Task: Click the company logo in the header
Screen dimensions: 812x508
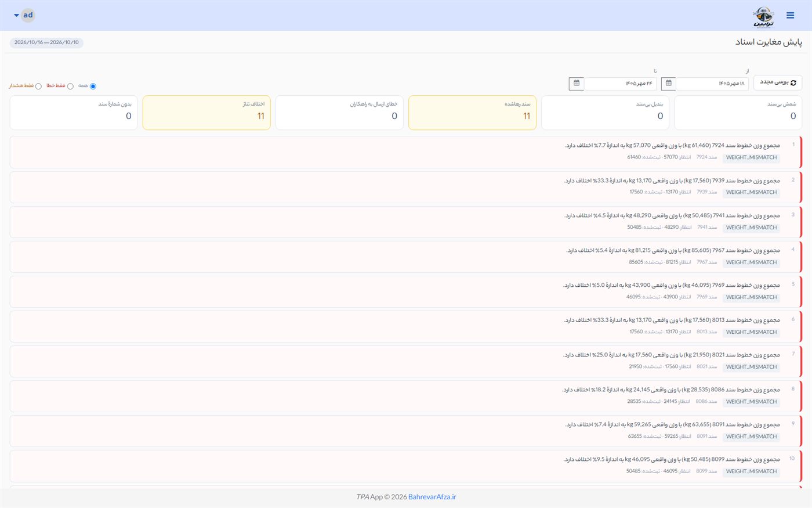Action: 763,17
